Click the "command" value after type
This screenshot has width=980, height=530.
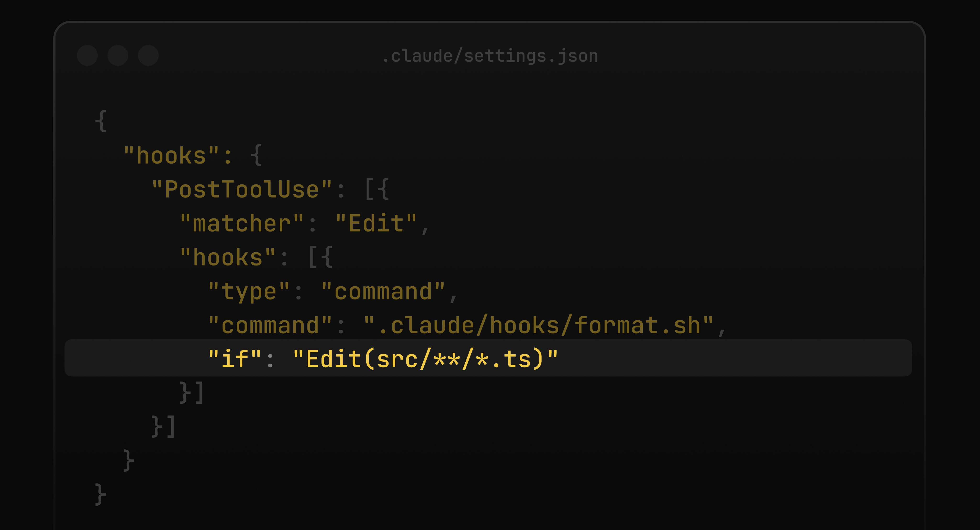tap(383, 292)
